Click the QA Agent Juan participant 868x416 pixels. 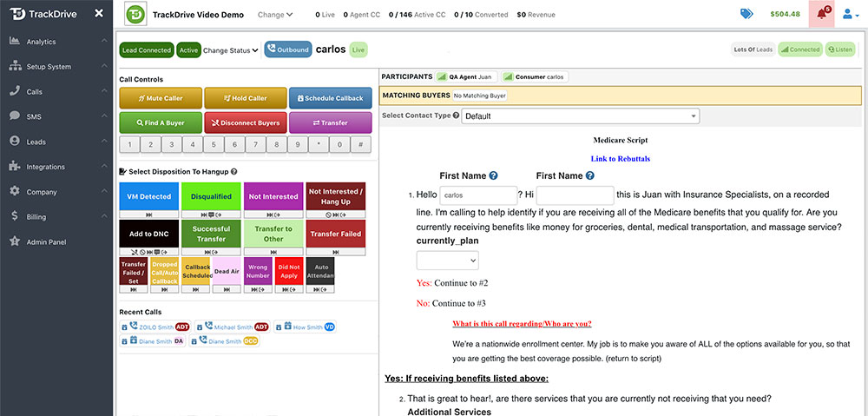tap(466, 77)
